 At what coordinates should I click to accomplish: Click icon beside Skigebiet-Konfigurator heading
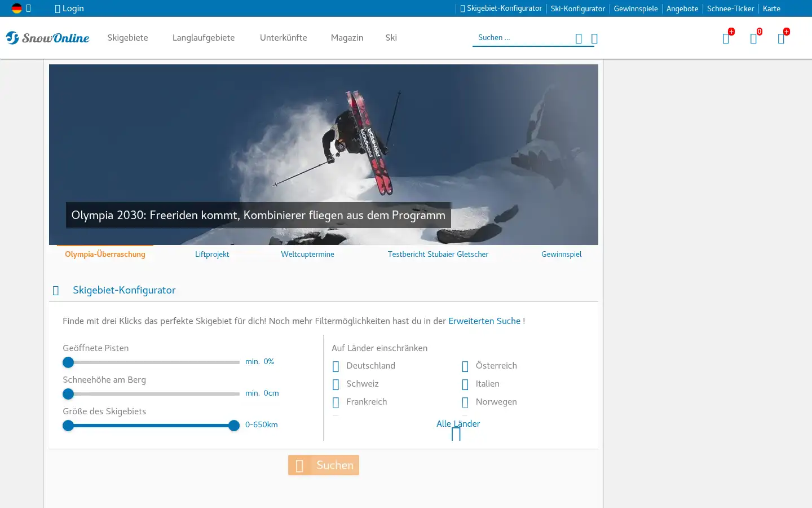(x=56, y=291)
